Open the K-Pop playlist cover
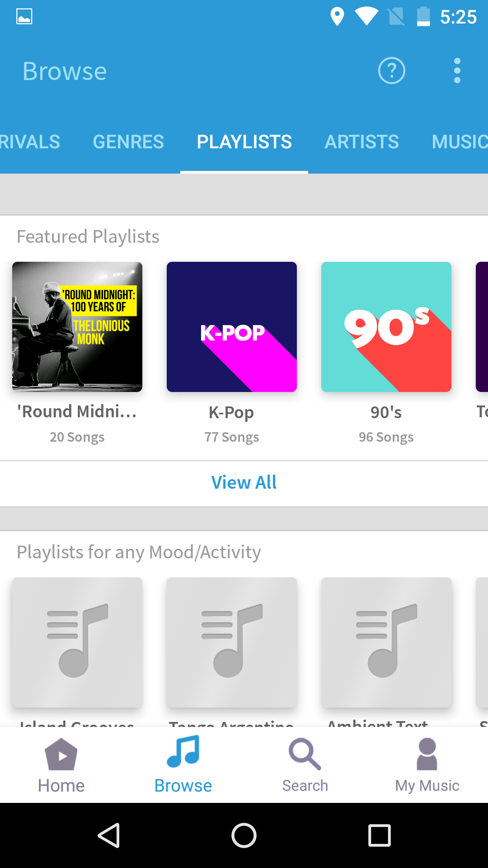 (231, 326)
